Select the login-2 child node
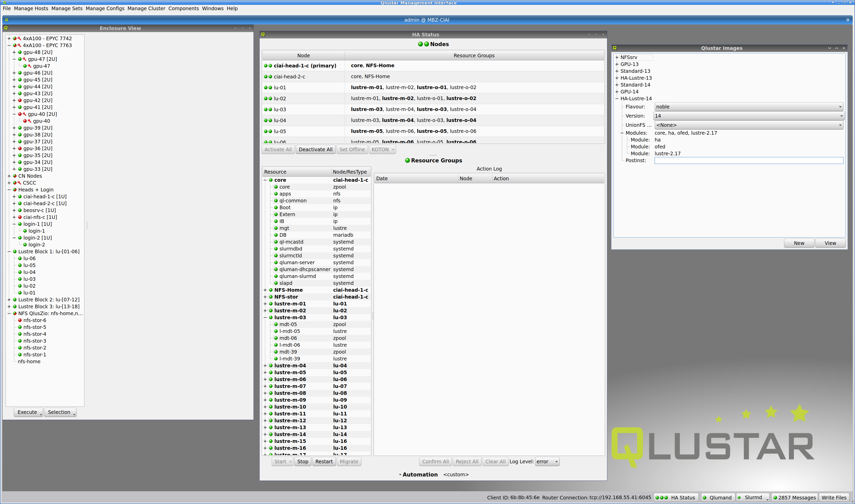855x504 pixels. click(x=37, y=245)
